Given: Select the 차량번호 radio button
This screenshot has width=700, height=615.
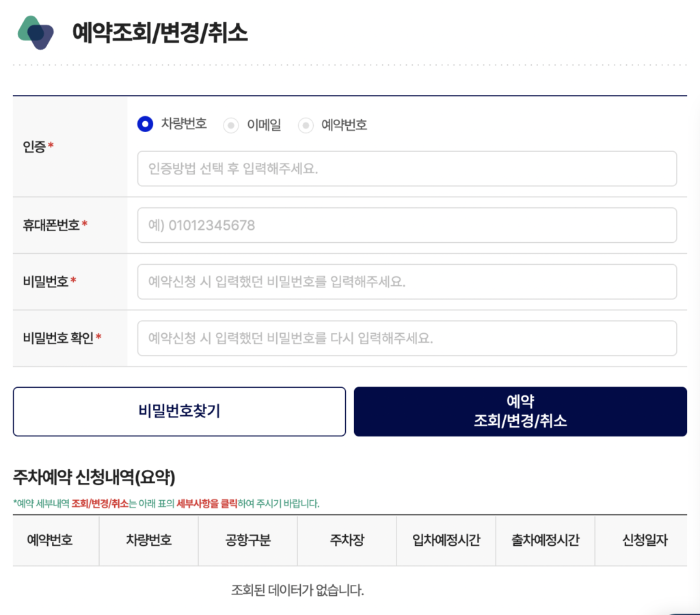Looking at the screenshot, I should (x=145, y=124).
